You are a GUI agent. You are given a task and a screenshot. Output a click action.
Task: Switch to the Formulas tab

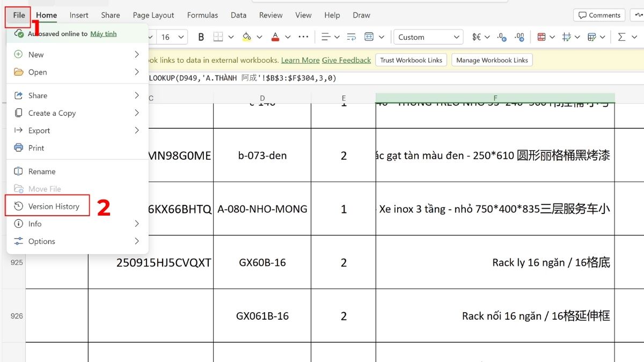(202, 15)
